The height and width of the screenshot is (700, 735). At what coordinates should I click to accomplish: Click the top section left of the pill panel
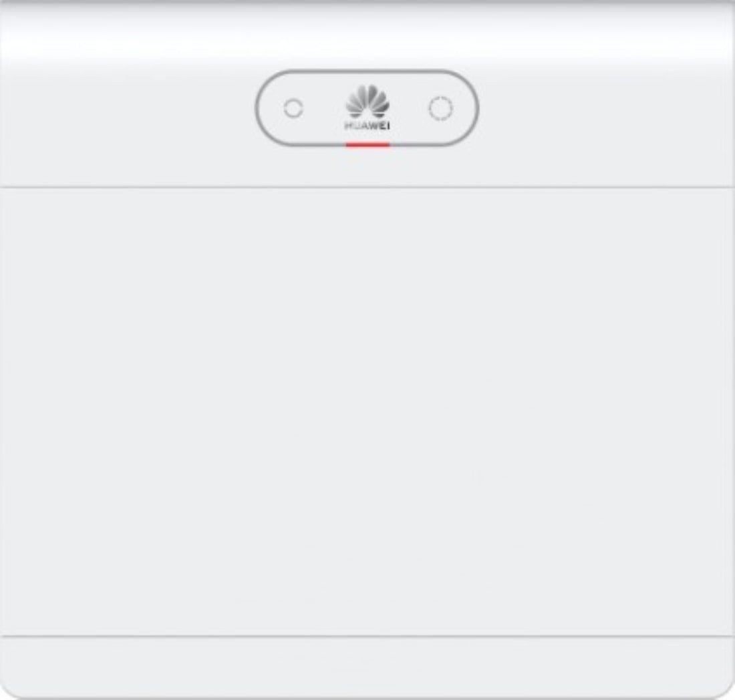128,122
